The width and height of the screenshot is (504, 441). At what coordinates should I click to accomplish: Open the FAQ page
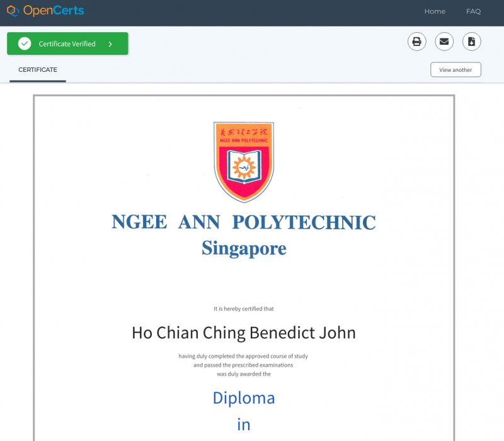[473, 11]
